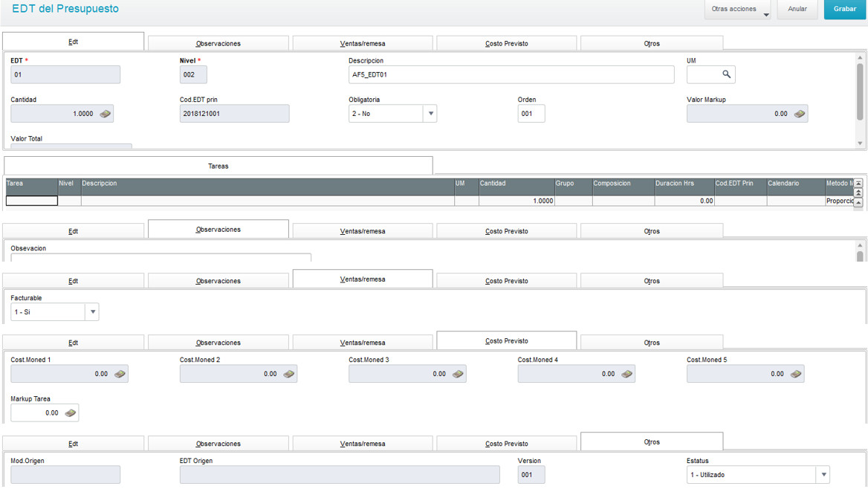The height and width of the screenshot is (492, 868).
Task: Open calculator icon in Cost.Moned 3 field
Action: [x=458, y=374]
